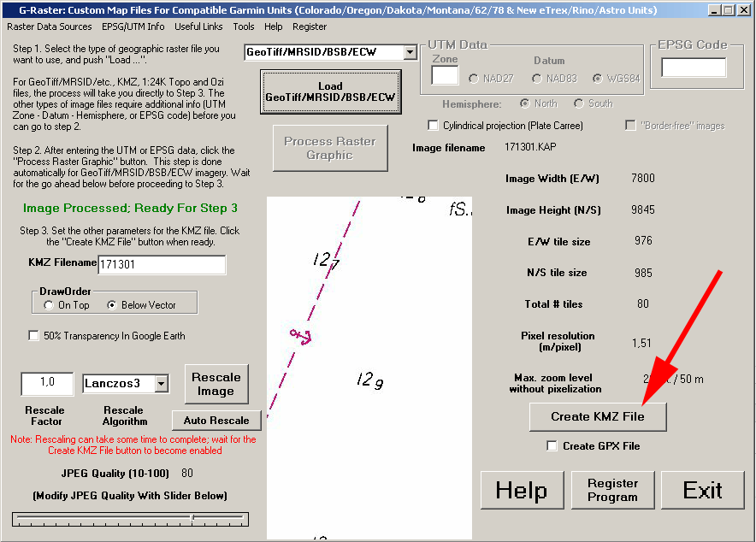Expand the raster file type dropdown
The width and height of the screenshot is (756, 542).
coord(410,53)
